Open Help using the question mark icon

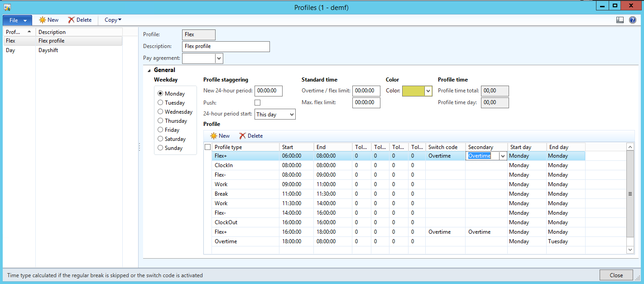(633, 20)
